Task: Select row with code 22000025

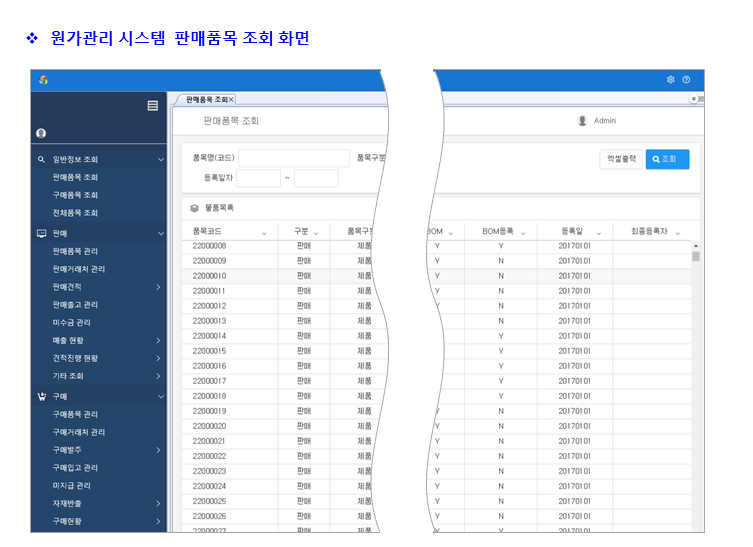Action: (437, 501)
